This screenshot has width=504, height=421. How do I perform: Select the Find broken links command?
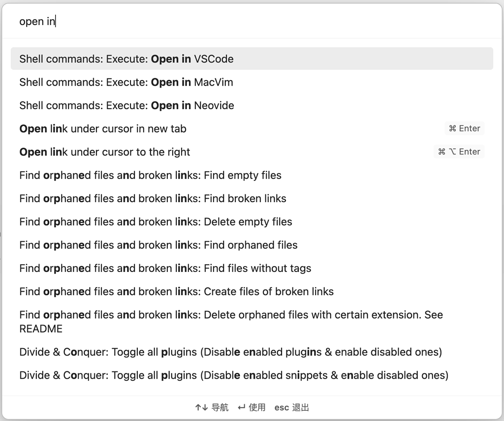pos(153,199)
